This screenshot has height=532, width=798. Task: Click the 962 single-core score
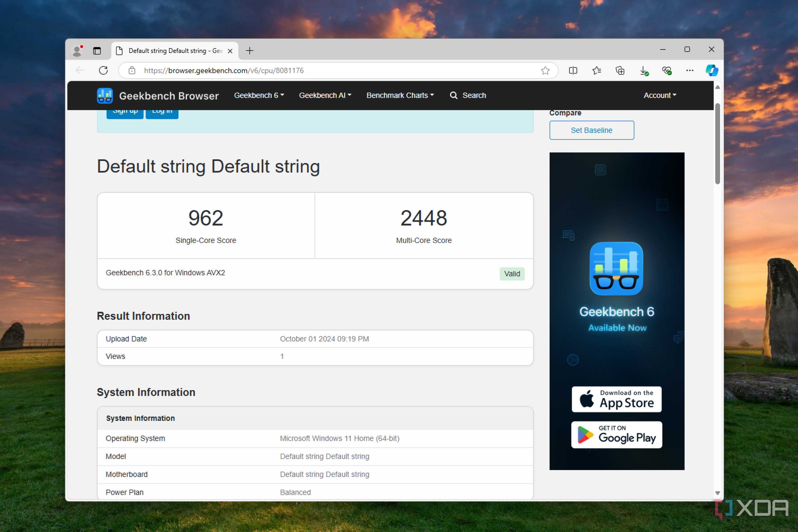206,218
